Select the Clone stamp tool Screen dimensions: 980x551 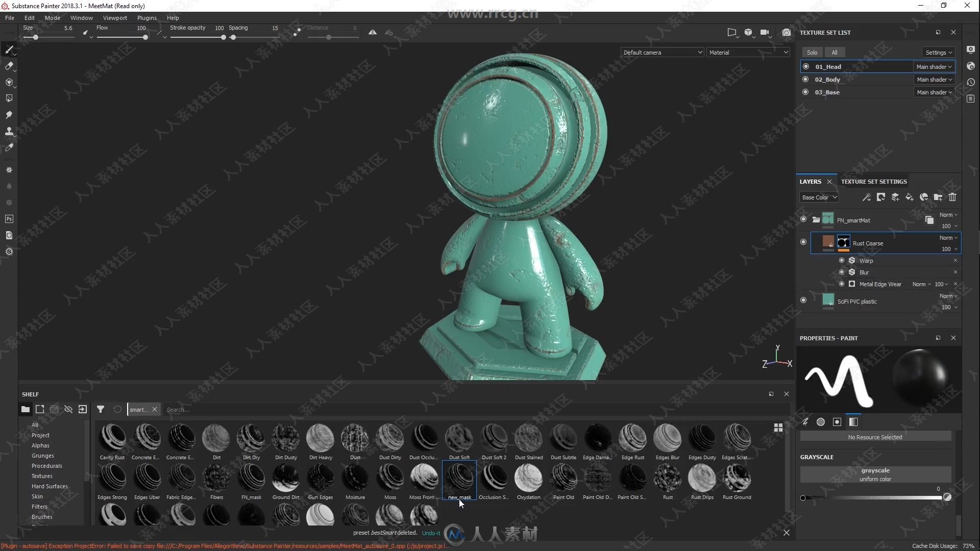pos(9,131)
